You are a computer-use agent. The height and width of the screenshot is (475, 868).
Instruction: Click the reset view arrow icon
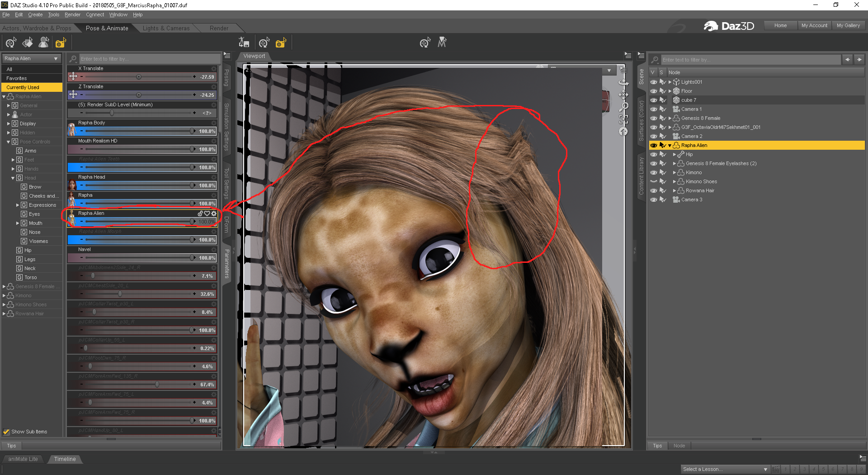(x=623, y=132)
